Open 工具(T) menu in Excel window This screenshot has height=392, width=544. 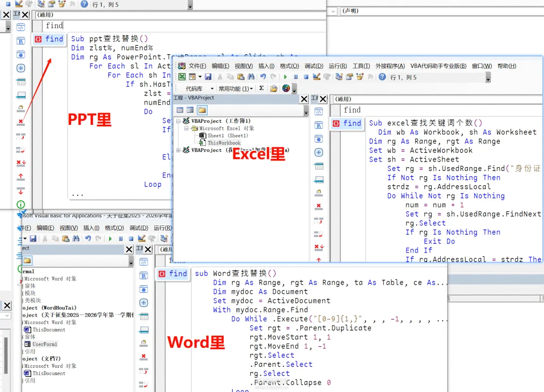point(361,66)
